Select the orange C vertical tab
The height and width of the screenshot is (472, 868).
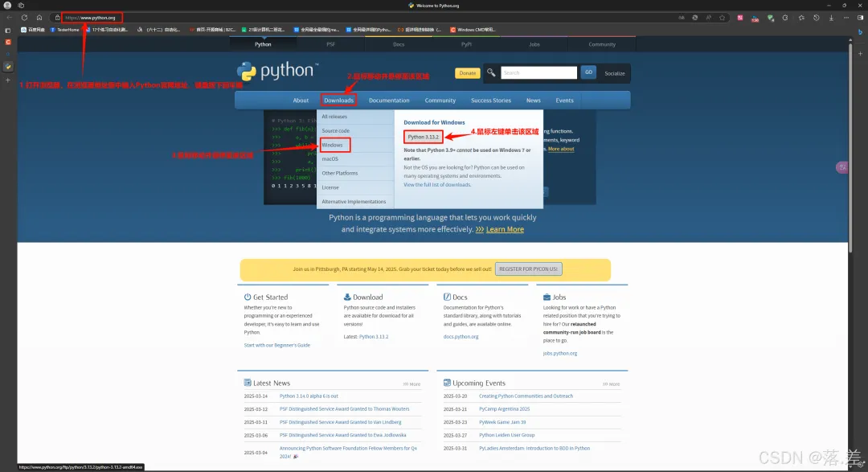click(8, 42)
